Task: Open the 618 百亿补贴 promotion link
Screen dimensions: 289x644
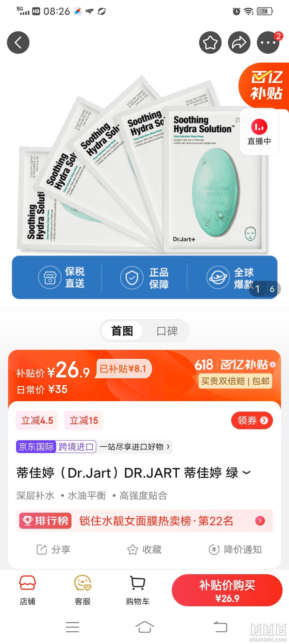Action: point(235,365)
